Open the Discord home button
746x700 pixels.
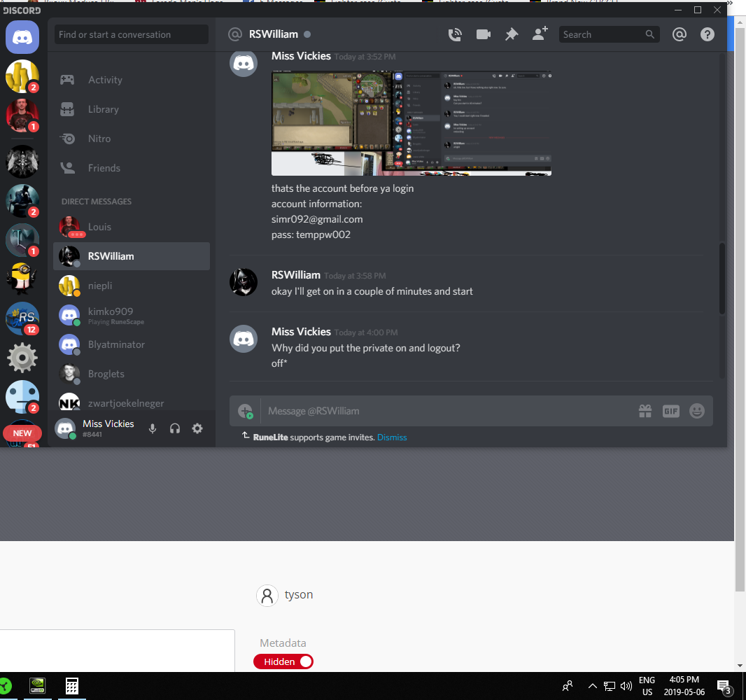22,37
